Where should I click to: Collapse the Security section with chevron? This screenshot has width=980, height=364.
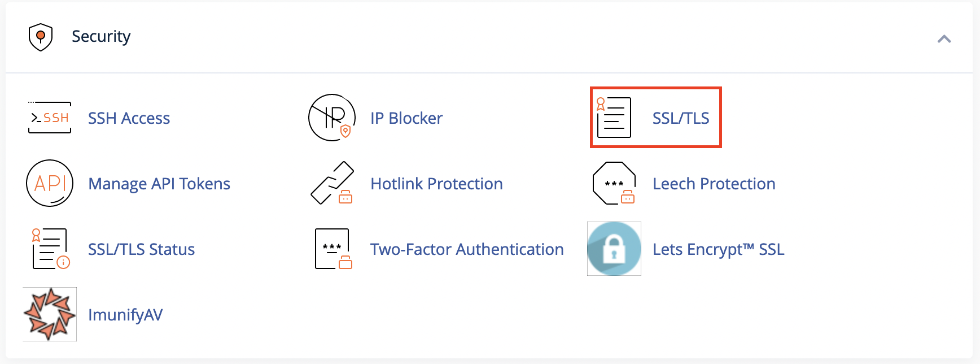pyautogui.click(x=944, y=39)
